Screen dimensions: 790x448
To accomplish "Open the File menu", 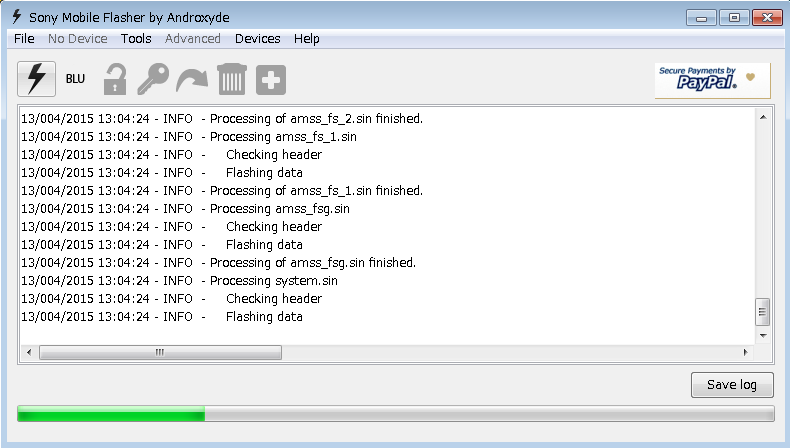I will (24, 39).
